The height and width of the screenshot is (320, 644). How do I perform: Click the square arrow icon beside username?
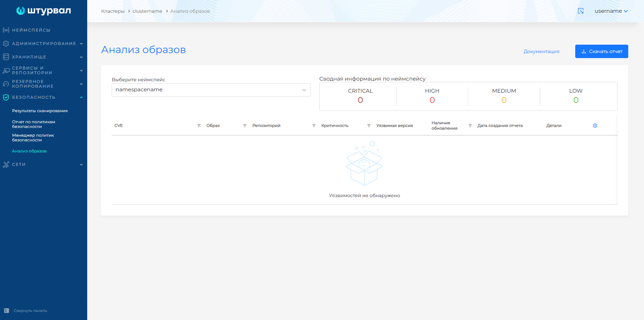581,11
